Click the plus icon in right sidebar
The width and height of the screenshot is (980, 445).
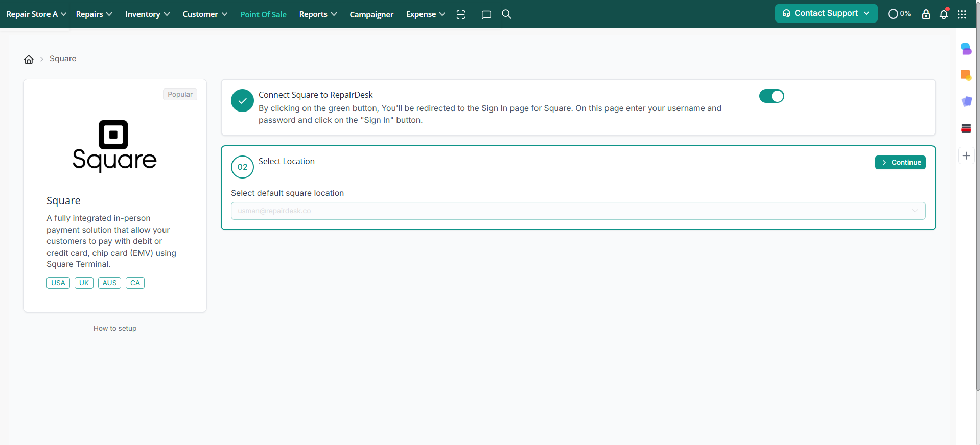click(x=966, y=156)
